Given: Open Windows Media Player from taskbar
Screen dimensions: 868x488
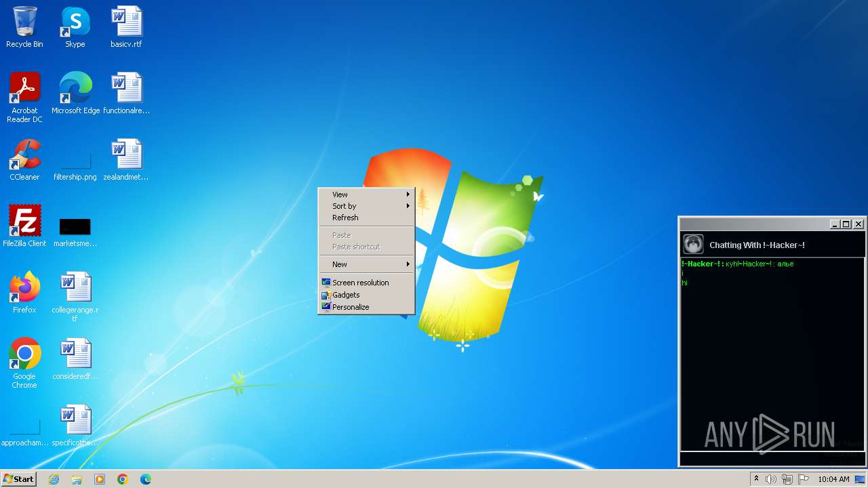Looking at the screenshot, I should 100,479.
